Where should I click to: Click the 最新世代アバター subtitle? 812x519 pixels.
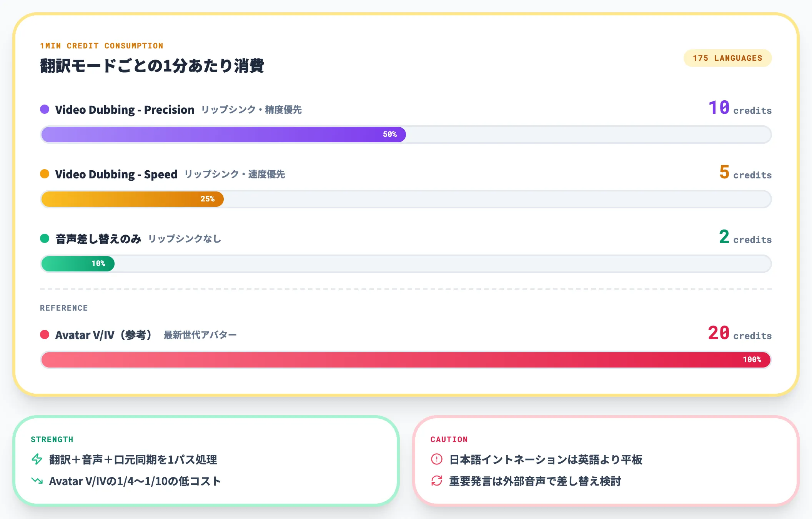[200, 335]
